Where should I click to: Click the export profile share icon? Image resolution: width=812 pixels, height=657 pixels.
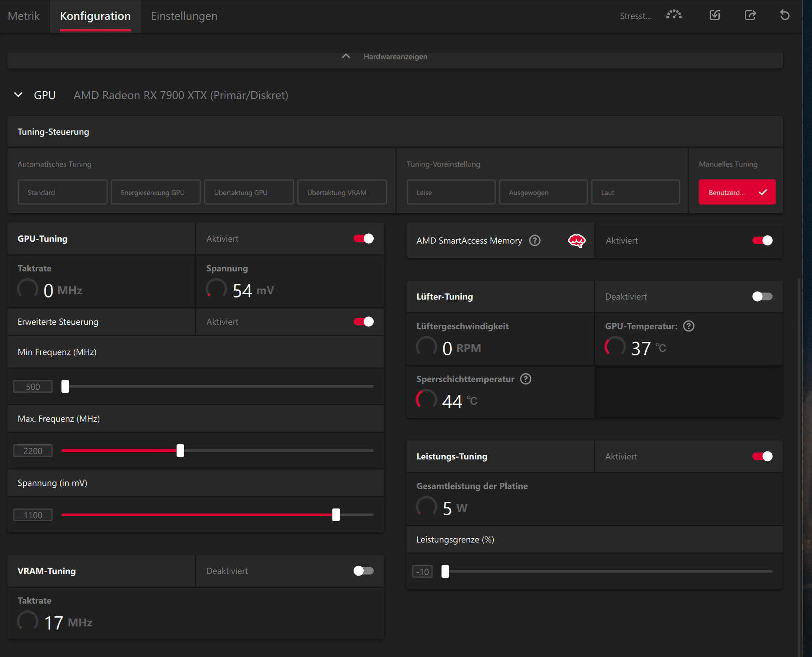pos(750,15)
